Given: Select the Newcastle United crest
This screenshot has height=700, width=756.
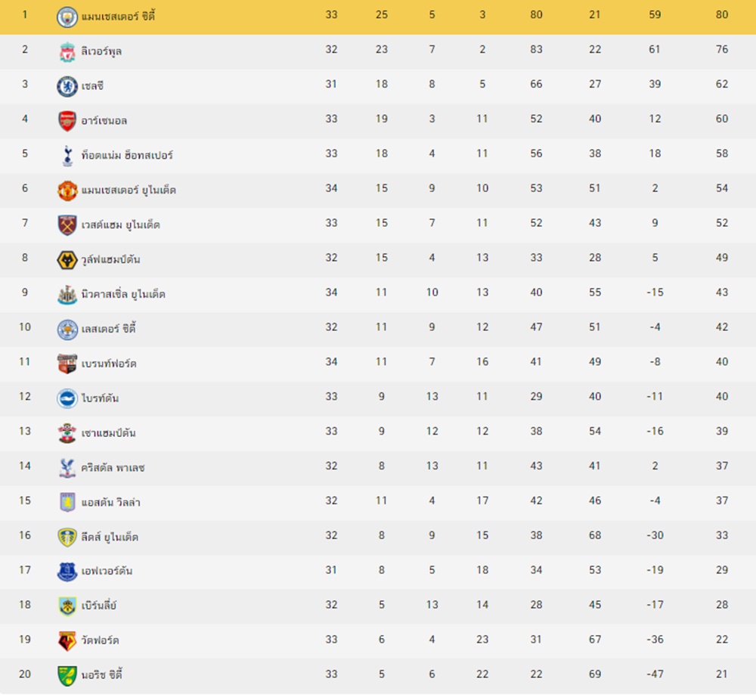Looking at the screenshot, I should [x=67, y=295].
